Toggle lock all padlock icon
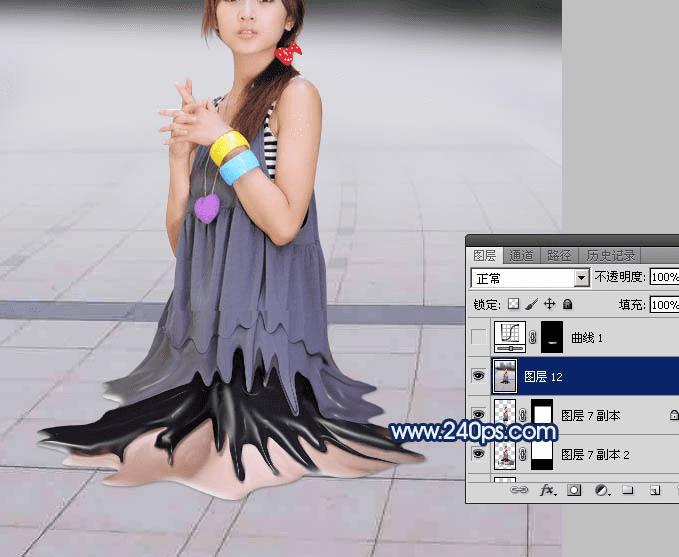This screenshot has width=679, height=557. [x=567, y=304]
